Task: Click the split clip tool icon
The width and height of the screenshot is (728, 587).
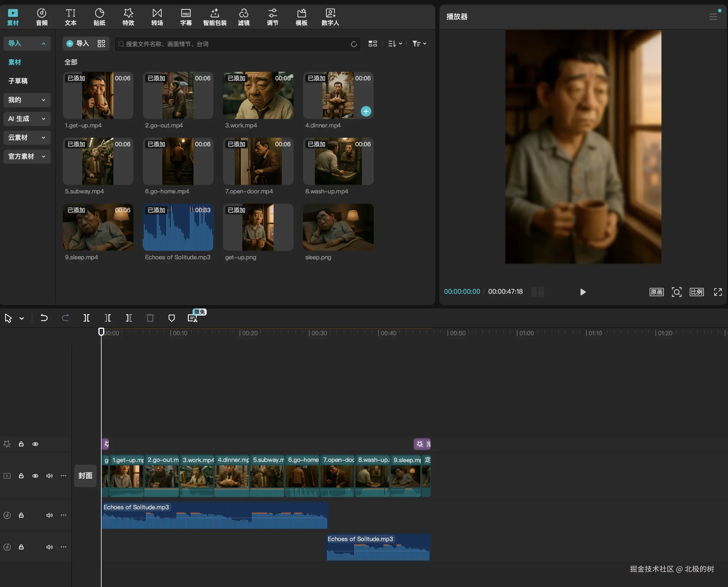Action: tap(87, 318)
